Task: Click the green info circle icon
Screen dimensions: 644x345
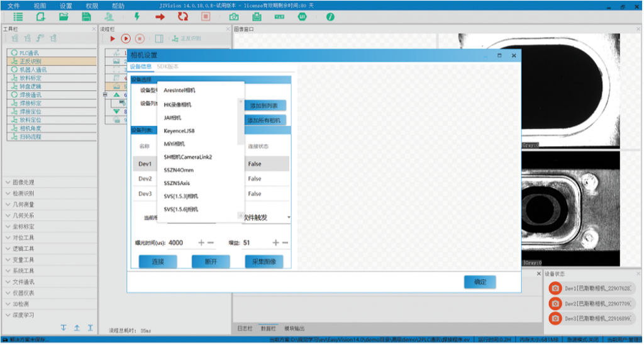Action: pos(330,17)
